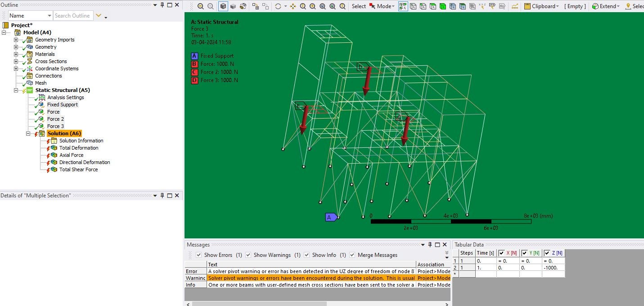Image resolution: width=644 pixels, height=306 pixels.
Task: Click the red Force B legend swatch
Action: pyautogui.click(x=194, y=64)
